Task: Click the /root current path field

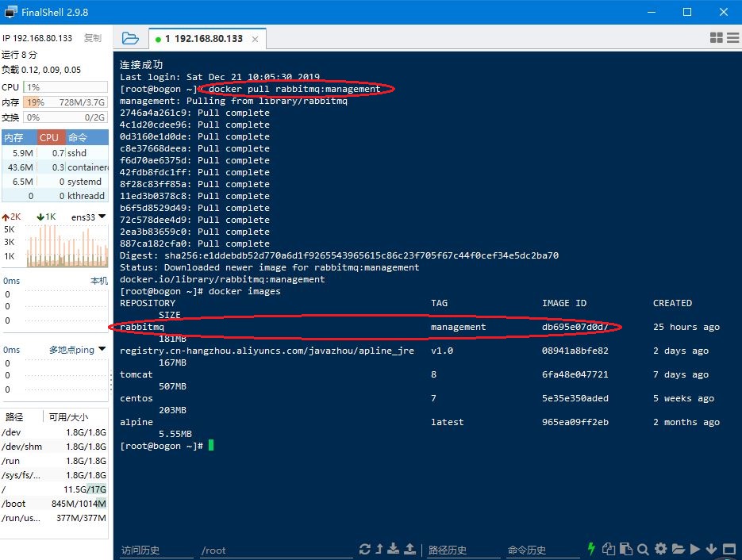Action: pos(276,550)
